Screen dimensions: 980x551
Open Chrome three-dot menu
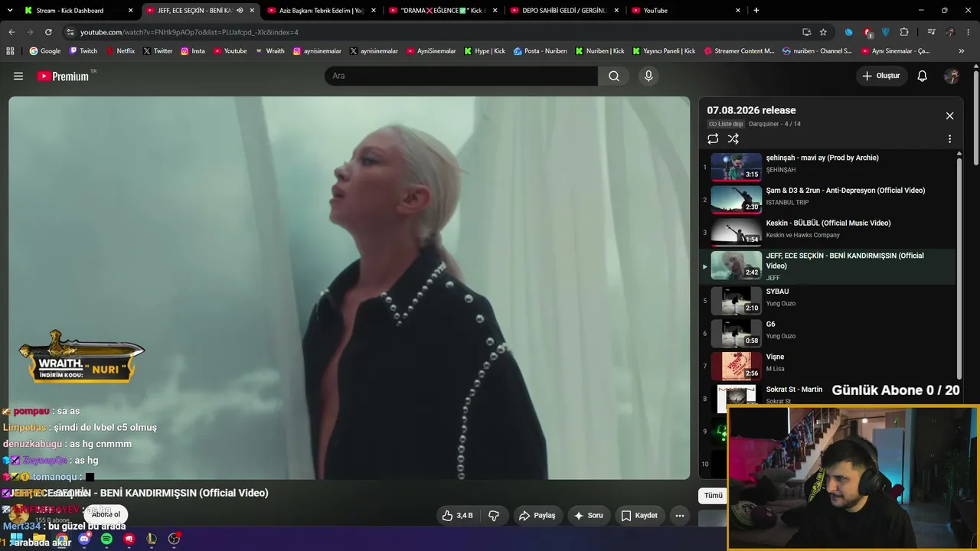point(969,32)
